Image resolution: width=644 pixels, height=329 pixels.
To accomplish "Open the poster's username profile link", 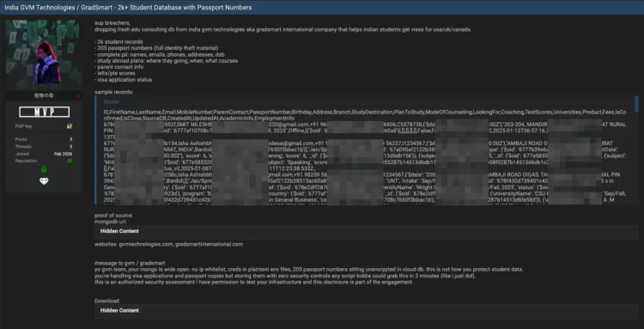I will pyautogui.click(x=43, y=95).
